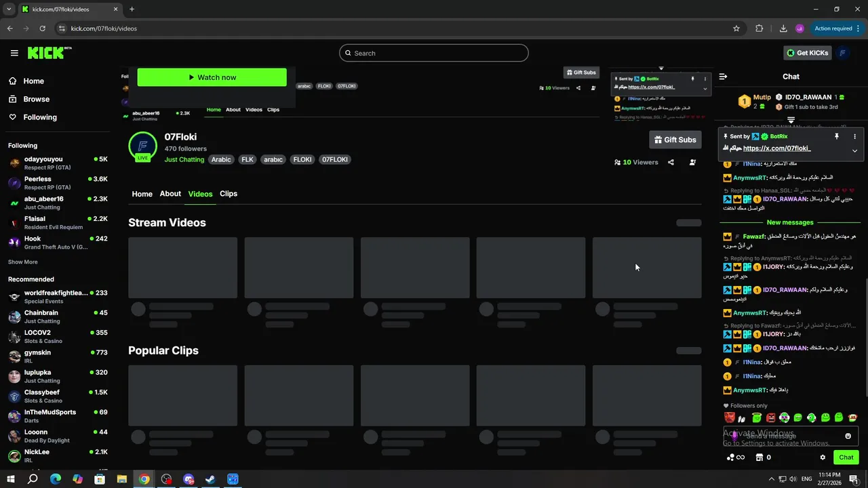The width and height of the screenshot is (868, 488).
Task: Reload the page in Chrome
Action: tap(42, 28)
